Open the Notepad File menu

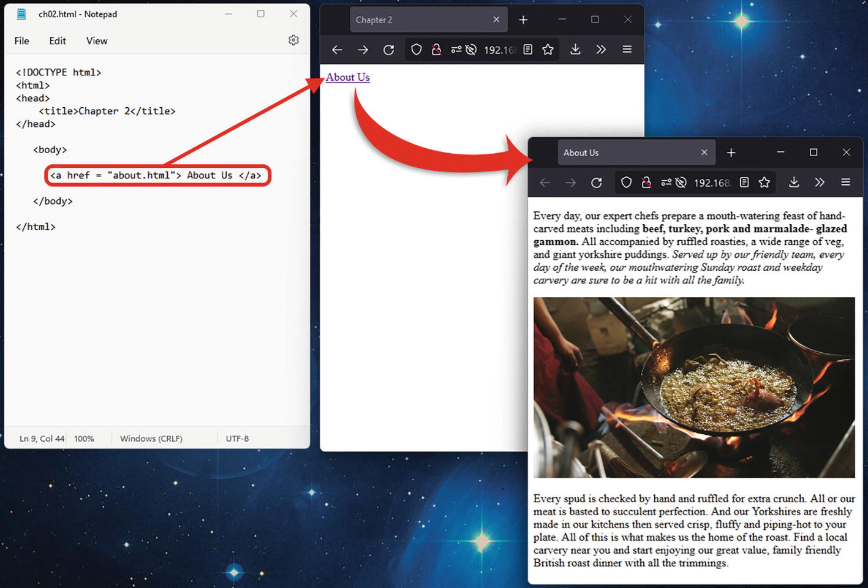click(21, 41)
